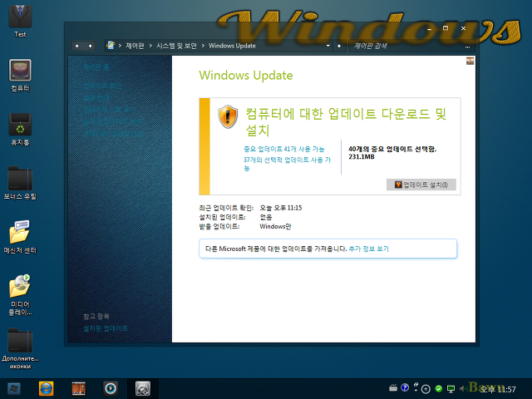Click 설정 변경 in sidebar
532x399 pixels.
(x=96, y=98)
